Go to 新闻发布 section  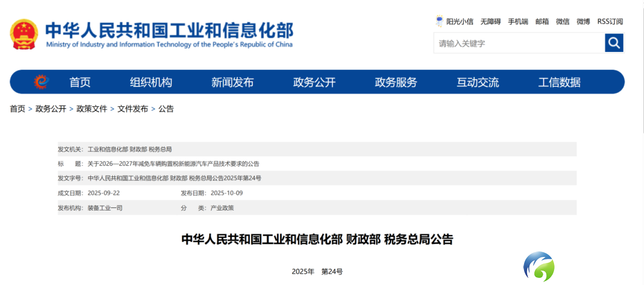coord(233,82)
